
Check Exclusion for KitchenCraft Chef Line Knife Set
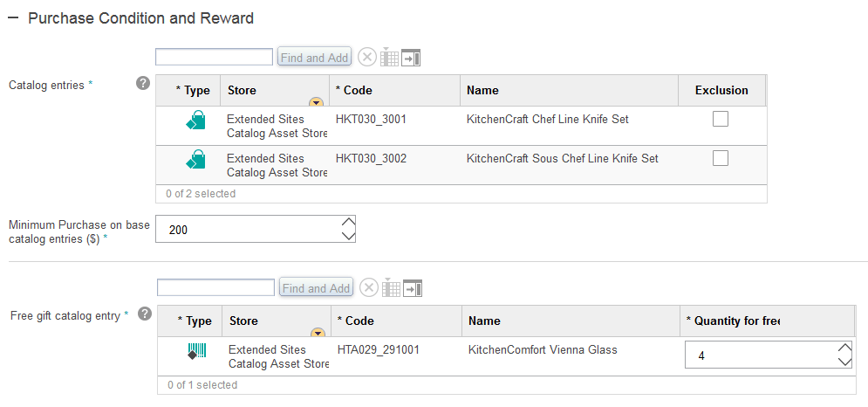click(x=721, y=120)
